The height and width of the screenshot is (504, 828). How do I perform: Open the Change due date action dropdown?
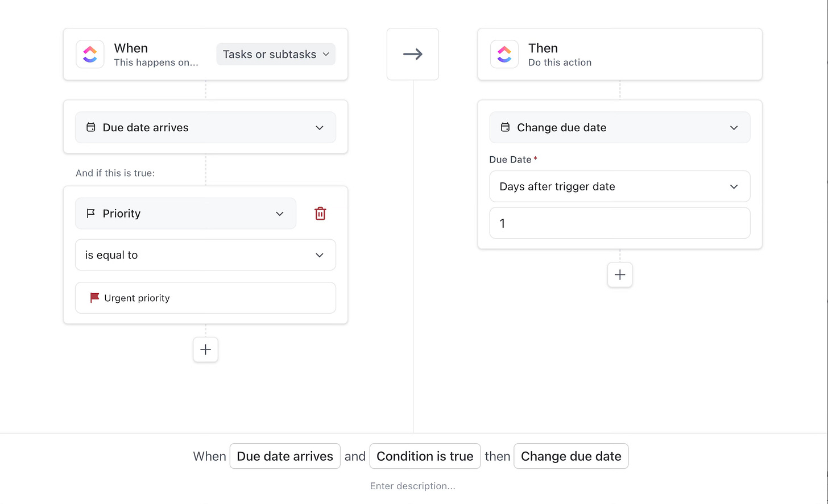point(734,127)
